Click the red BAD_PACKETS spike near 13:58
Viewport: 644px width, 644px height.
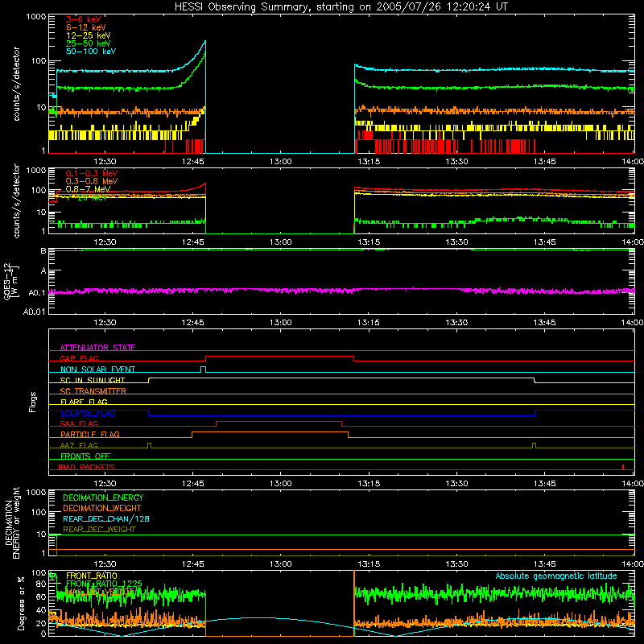[623, 467]
